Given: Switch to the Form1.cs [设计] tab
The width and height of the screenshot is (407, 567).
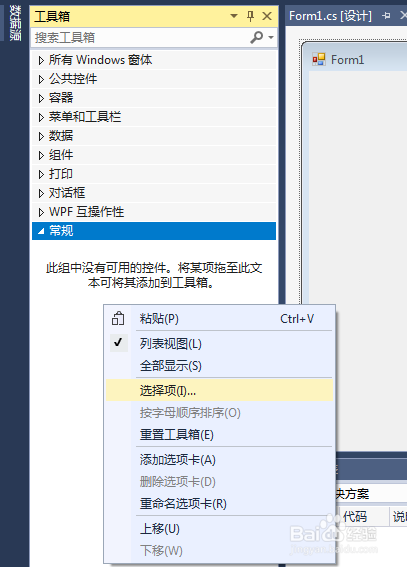Looking at the screenshot, I should coord(330,16).
